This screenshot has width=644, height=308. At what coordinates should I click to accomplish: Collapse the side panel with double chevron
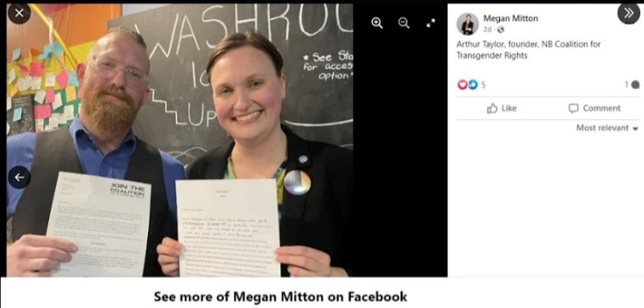point(629,13)
